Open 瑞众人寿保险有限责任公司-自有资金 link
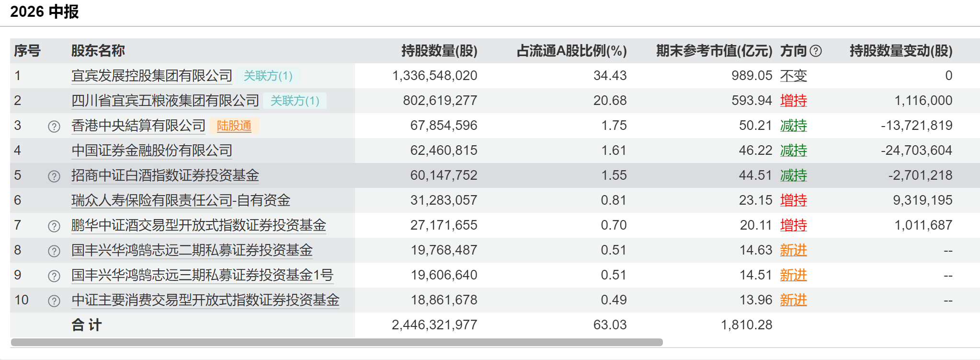The image size is (980, 360). click(181, 200)
